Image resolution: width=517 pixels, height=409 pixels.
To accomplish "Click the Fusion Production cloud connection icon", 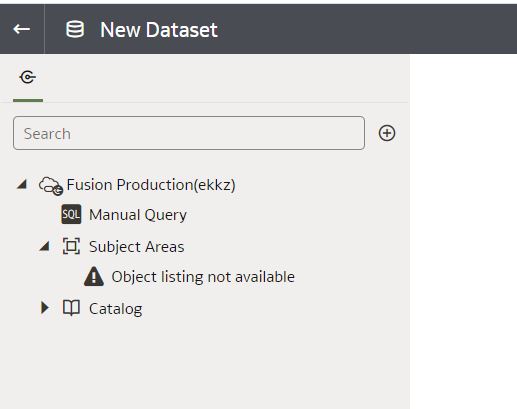I will coord(50,186).
